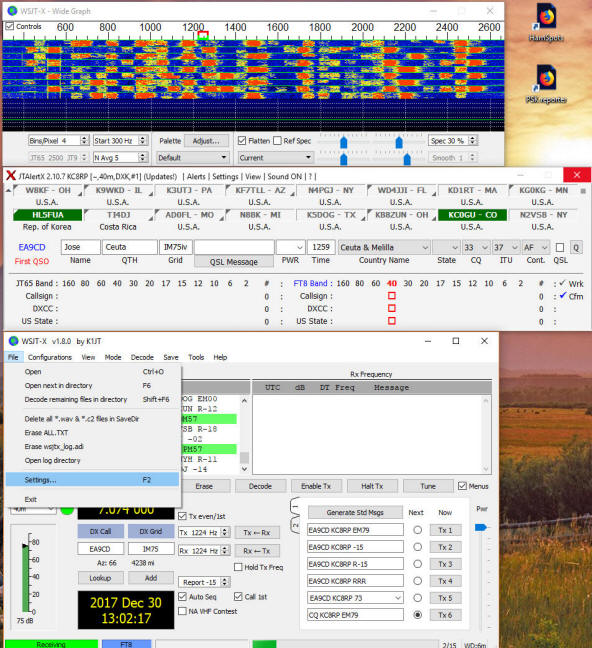Toggle the Auto Seq checkbox
Screen dimensions: 592x648
pyautogui.click(x=182, y=596)
